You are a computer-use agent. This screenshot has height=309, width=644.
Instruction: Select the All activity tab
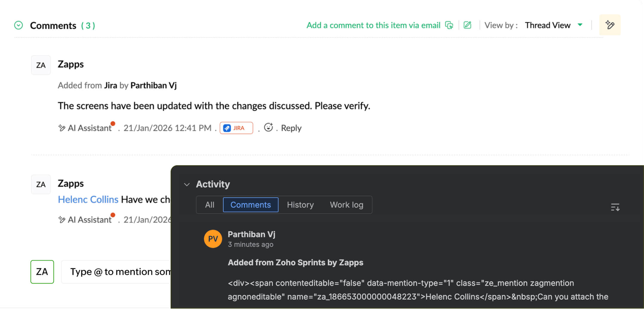point(209,205)
